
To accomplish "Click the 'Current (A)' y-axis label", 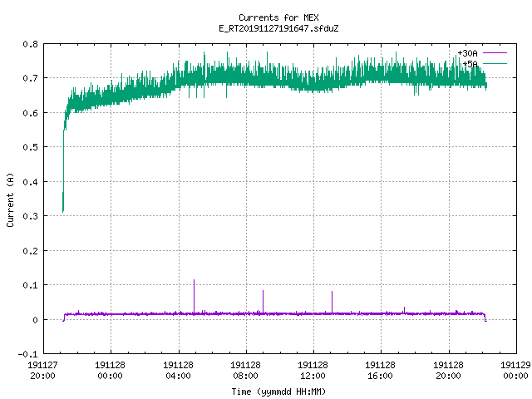I will 10,199.
